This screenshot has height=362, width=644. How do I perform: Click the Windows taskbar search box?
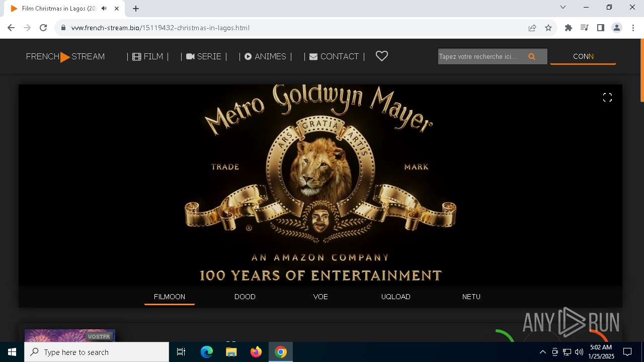[x=97, y=352]
